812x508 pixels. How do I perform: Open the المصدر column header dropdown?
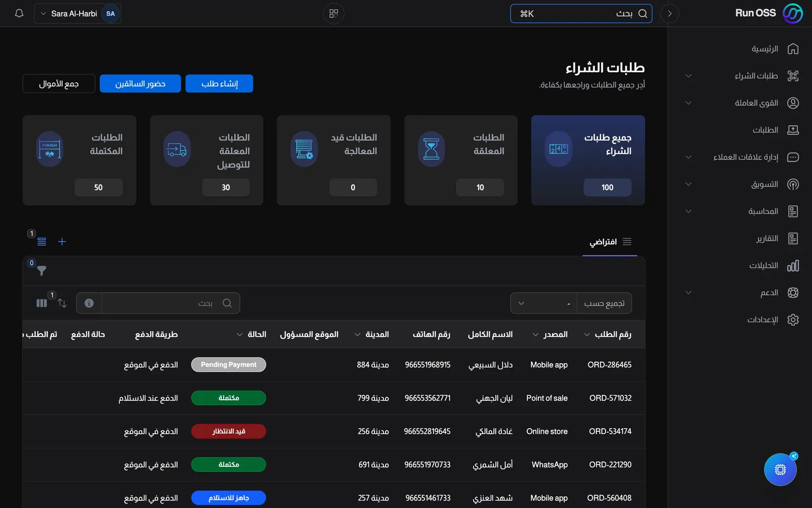click(x=535, y=335)
